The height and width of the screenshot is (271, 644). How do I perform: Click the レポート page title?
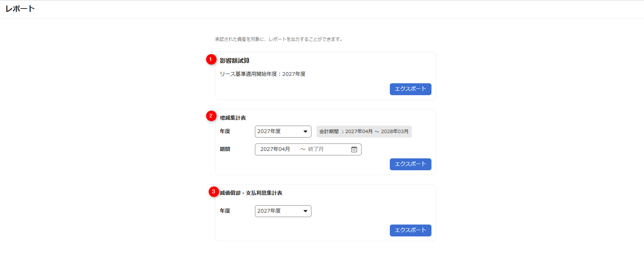pyautogui.click(x=20, y=9)
